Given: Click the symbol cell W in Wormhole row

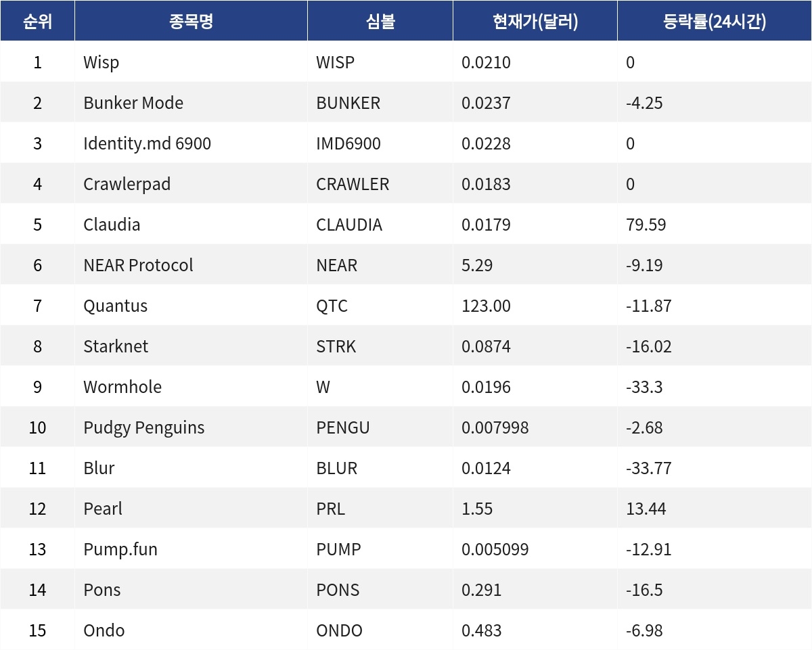Looking at the screenshot, I should [323, 387].
